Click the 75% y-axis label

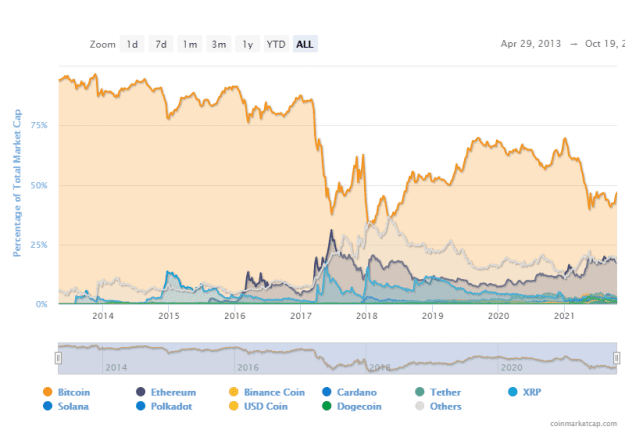(x=39, y=125)
